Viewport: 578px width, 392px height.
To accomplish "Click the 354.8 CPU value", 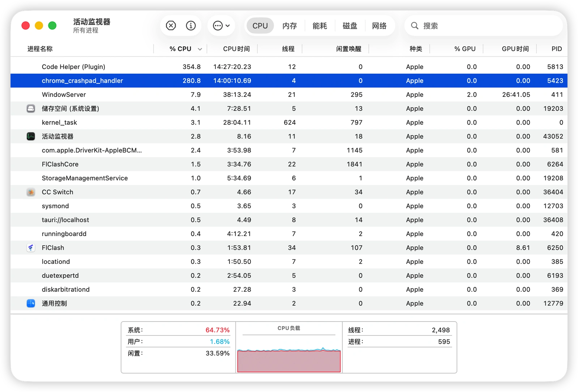I will [192, 66].
